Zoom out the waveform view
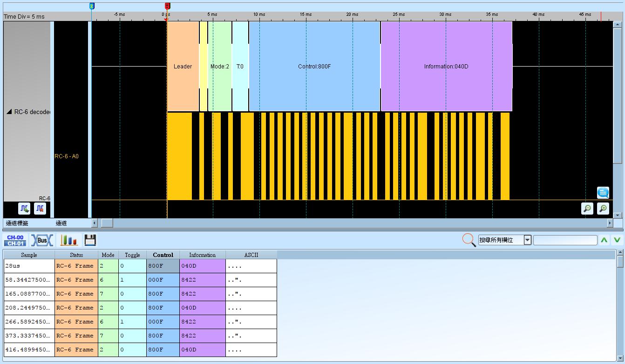The height and width of the screenshot is (364, 625). [x=587, y=209]
